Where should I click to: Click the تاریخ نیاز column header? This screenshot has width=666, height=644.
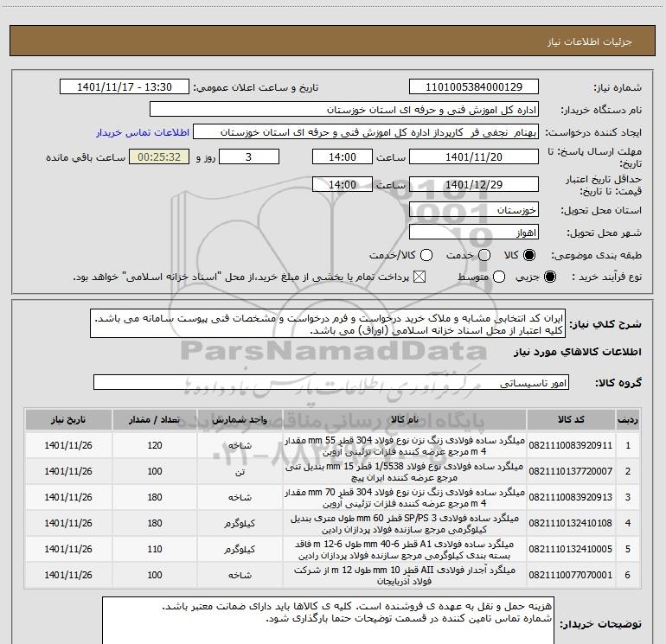(68, 420)
